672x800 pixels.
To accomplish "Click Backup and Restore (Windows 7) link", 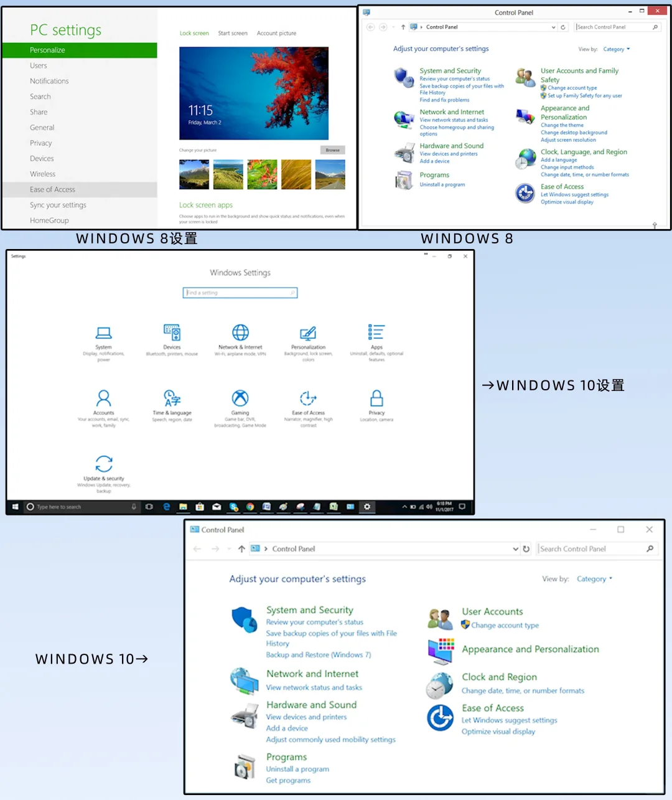I will pos(319,655).
